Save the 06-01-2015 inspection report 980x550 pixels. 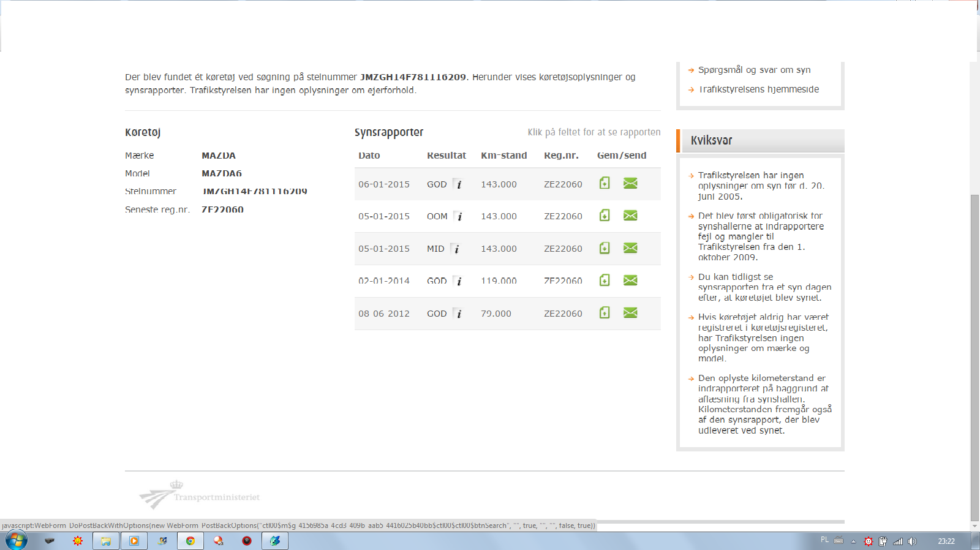[605, 183]
